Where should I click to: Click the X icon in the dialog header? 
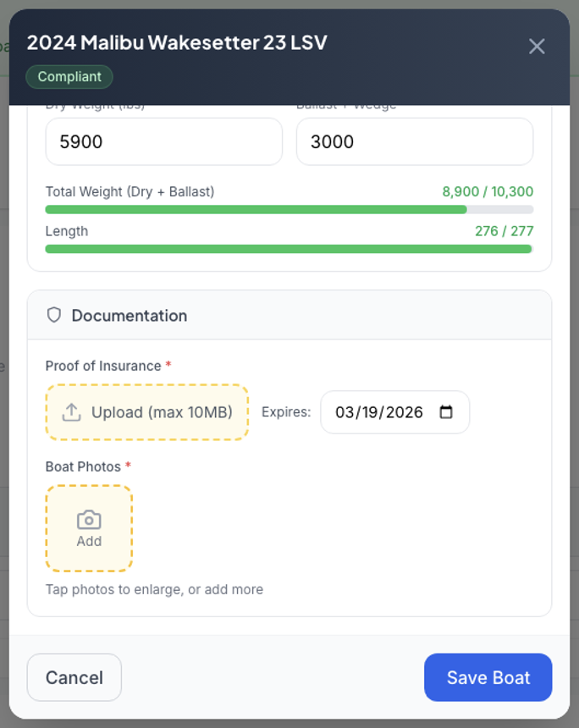click(x=537, y=47)
